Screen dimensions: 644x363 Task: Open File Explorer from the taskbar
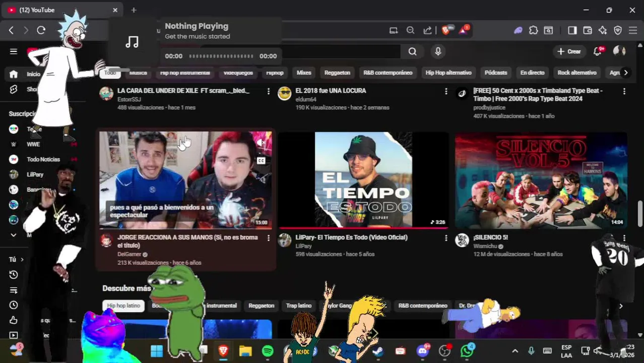click(x=245, y=351)
